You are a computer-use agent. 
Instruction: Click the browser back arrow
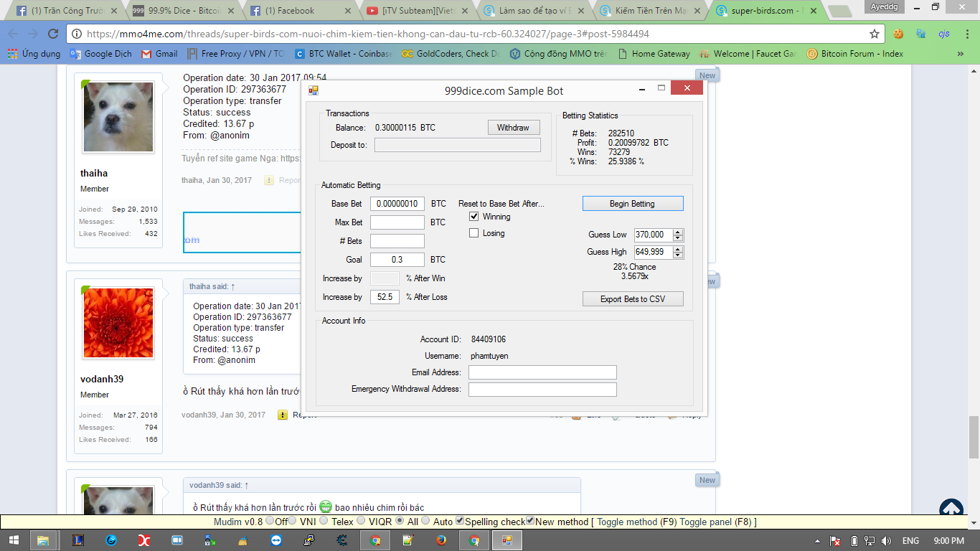(x=13, y=34)
